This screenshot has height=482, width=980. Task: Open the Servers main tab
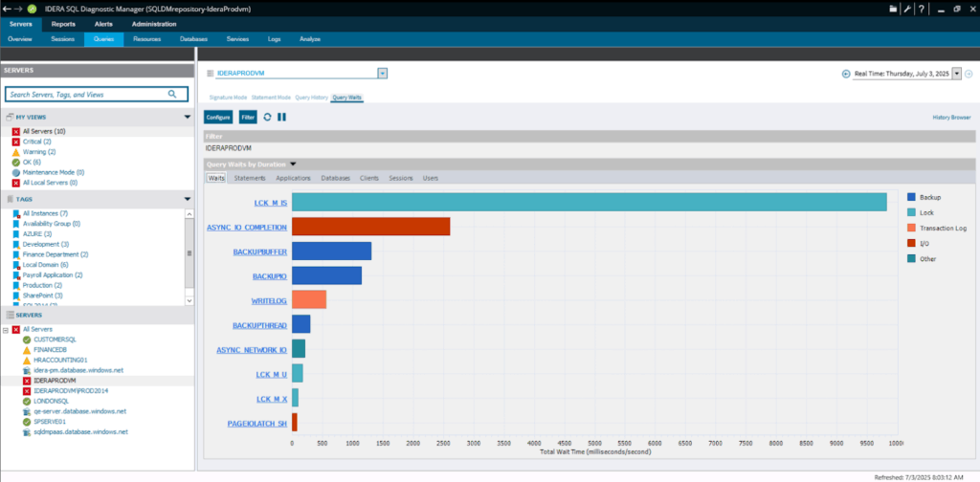[21, 24]
